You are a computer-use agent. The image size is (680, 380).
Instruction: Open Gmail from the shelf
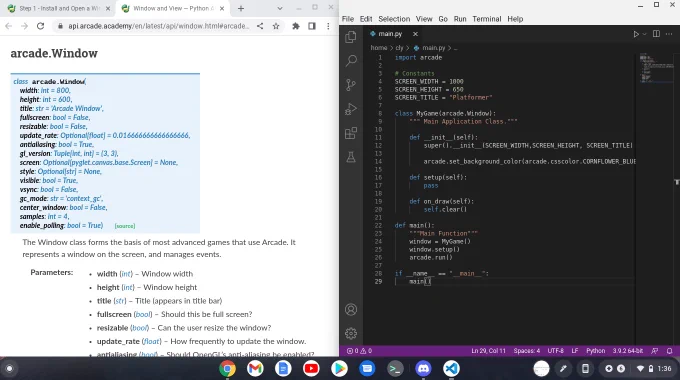(255, 369)
